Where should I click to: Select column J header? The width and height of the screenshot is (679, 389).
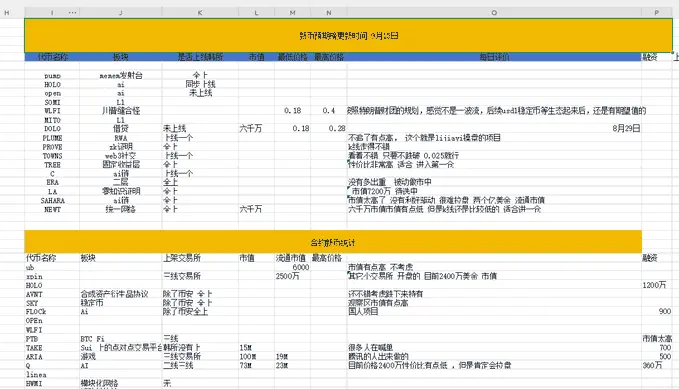(x=121, y=13)
